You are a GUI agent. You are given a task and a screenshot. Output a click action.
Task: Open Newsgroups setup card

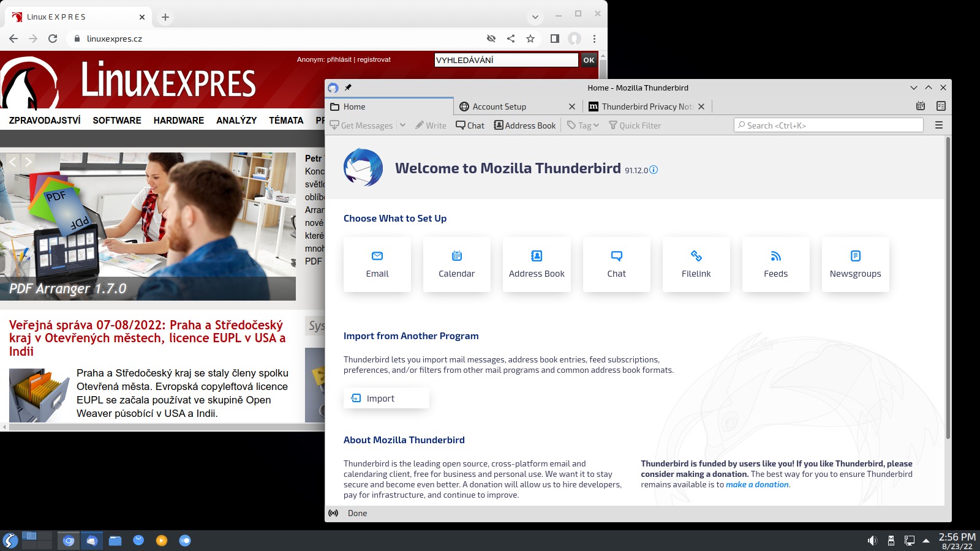coord(856,264)
